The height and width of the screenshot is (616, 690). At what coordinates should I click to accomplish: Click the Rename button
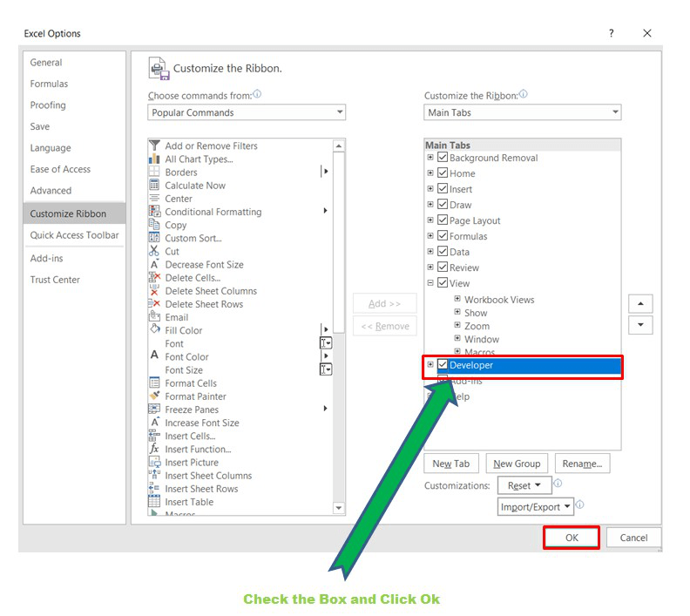[582, 464]
